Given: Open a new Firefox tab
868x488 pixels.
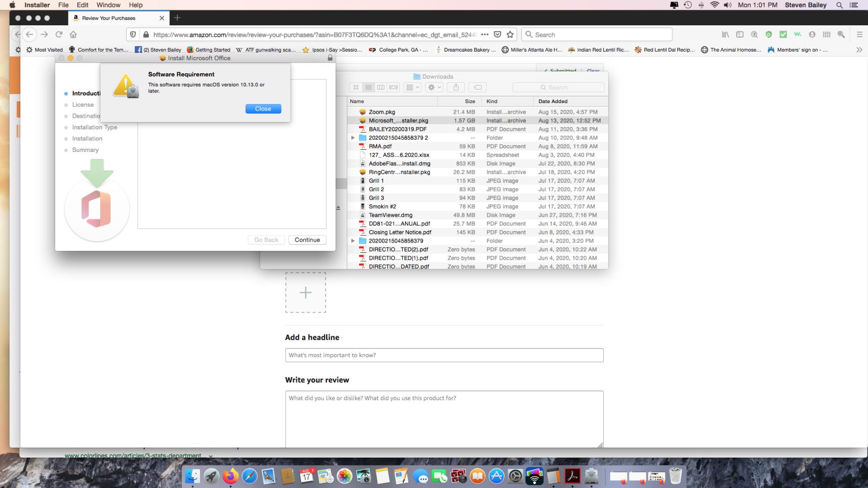Looking at the screenshot, I should click(x=177, y=18).
